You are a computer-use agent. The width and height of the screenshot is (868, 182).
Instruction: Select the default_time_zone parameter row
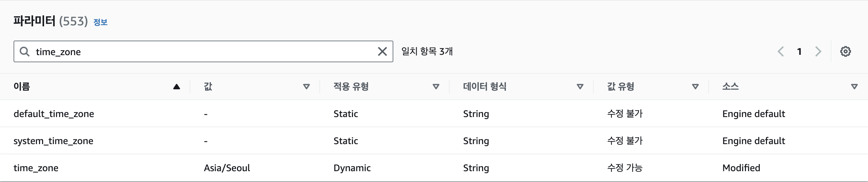pos(54,114)
